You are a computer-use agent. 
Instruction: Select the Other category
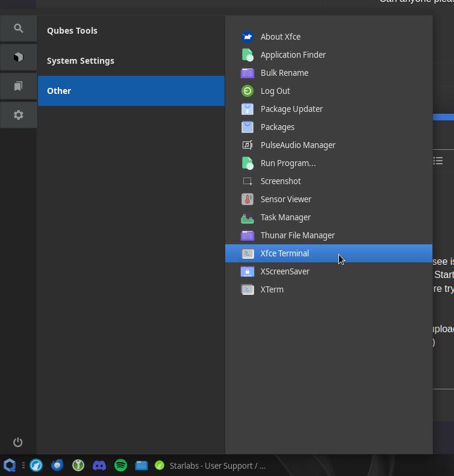pos(59,91)
